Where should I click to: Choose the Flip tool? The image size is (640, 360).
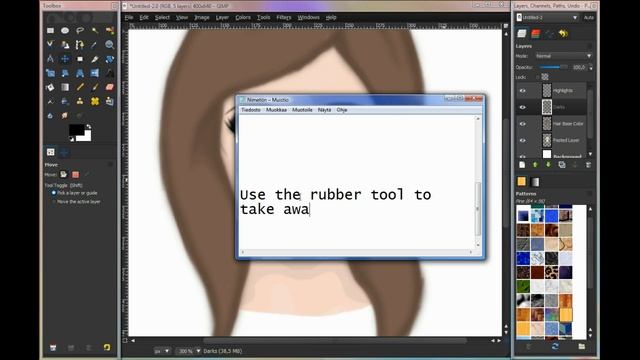[95, 73]
